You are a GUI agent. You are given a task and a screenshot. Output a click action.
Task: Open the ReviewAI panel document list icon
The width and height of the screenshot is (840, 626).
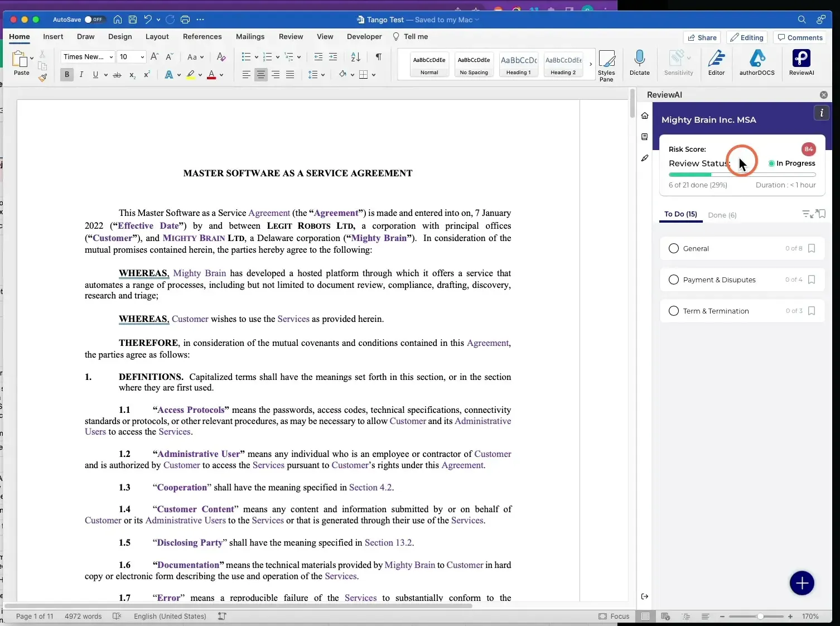645,137
